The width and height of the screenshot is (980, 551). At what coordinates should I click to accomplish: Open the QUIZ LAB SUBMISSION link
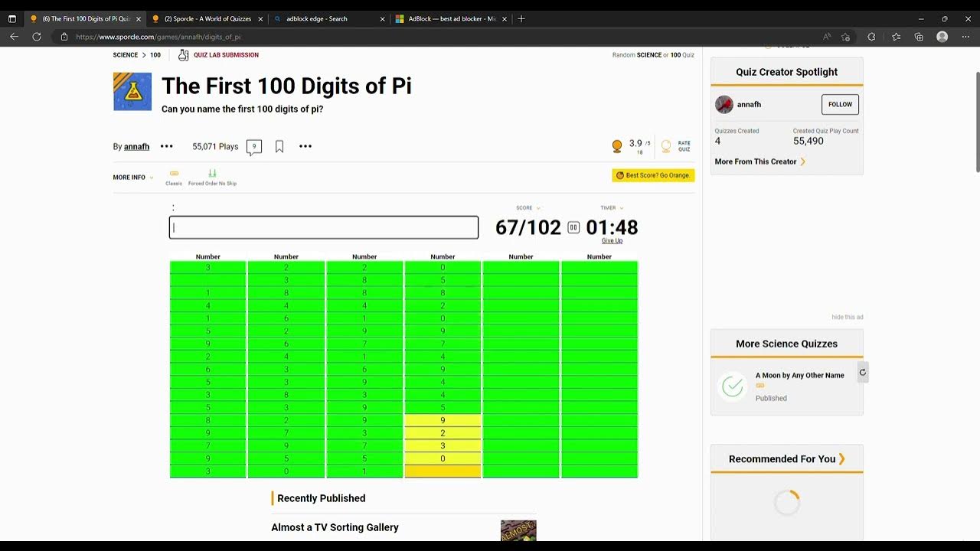(x=226, y=55)
